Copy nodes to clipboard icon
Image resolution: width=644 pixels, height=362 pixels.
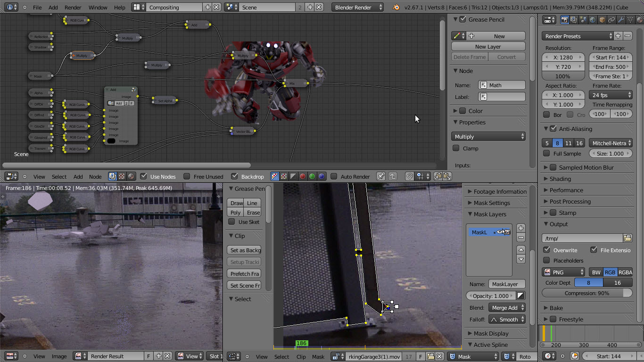(438, 176)
